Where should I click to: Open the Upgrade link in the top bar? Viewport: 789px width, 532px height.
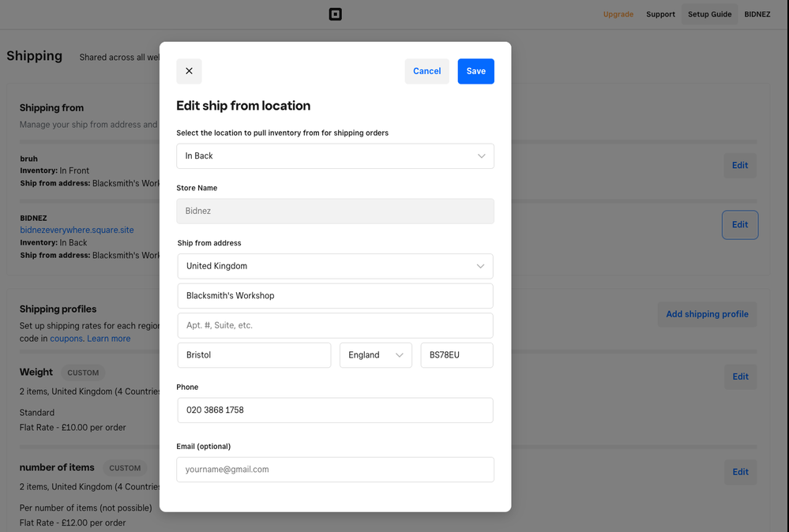tap(618, 13)
